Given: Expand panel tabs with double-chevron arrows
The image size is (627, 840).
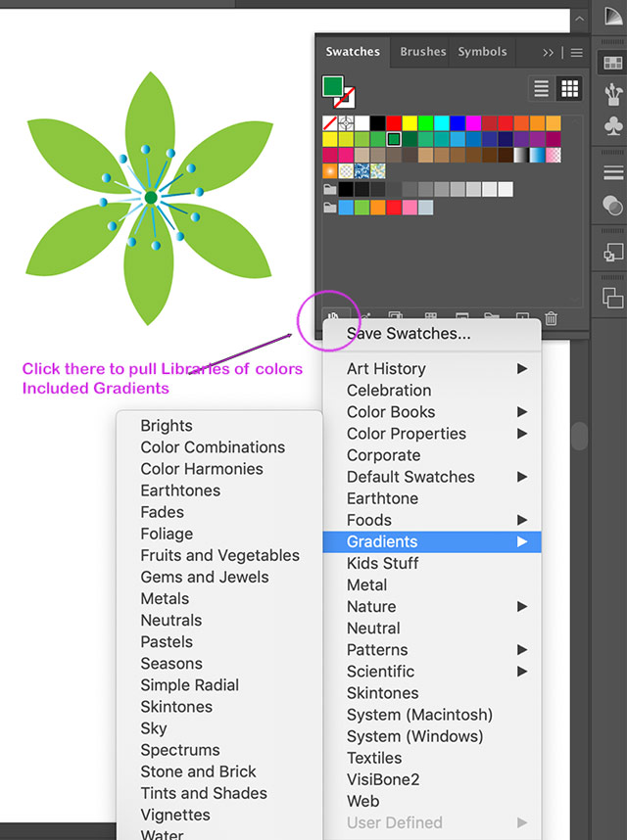Looking at the screenshot, I should (549, 52).
